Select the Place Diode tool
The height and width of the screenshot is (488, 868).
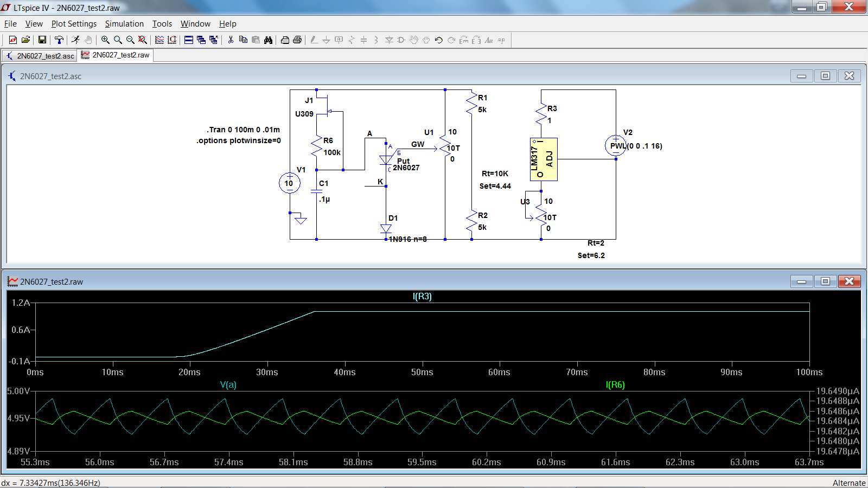pyautogui.click(x=389, y=40)
